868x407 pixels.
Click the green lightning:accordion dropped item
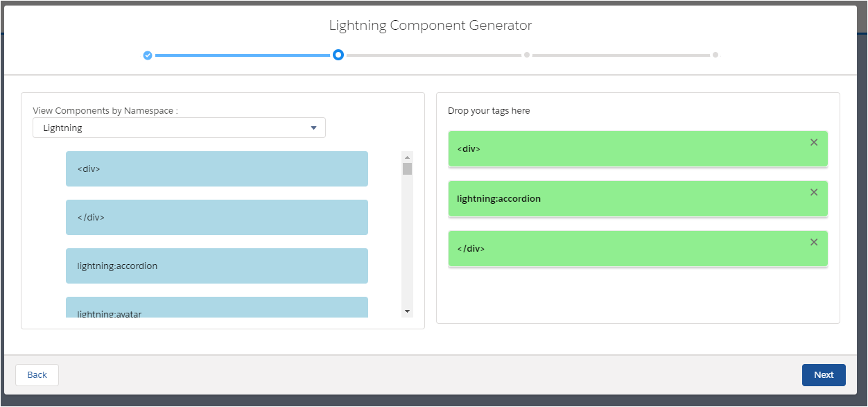coord(624,199)
